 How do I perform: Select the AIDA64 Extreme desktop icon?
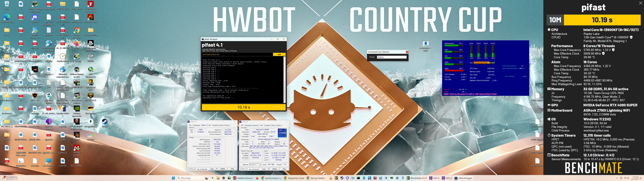coord(77,150)
